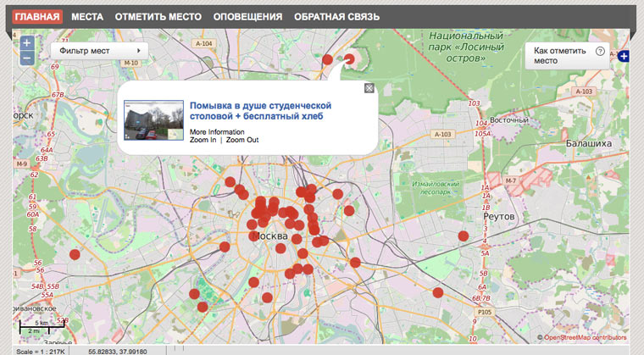Screen dimensions: 644x355
Task: Click the Zoom In link in popup
Action: click(x=203, y=141)
